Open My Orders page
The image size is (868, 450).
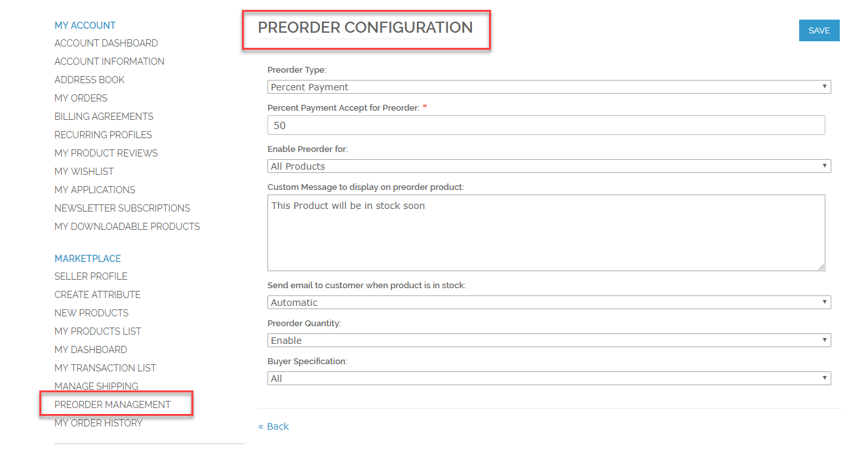(x=81, y=98)
